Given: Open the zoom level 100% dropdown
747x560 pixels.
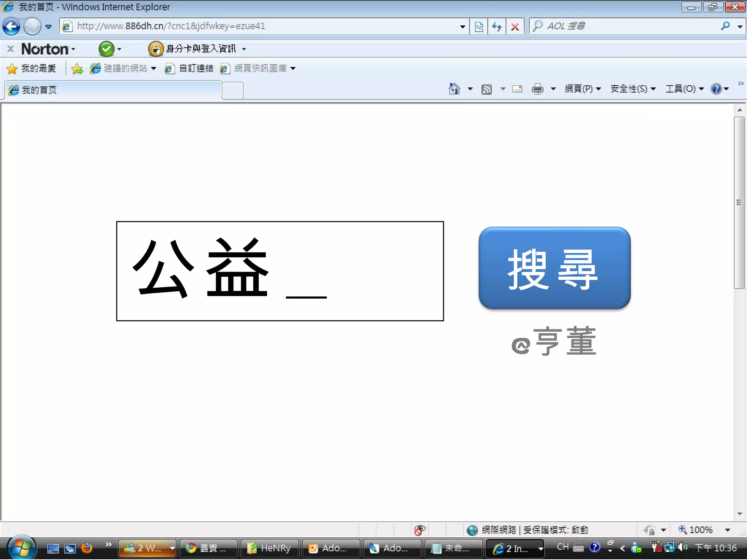Looking at the screenshot, I should 727,530.
